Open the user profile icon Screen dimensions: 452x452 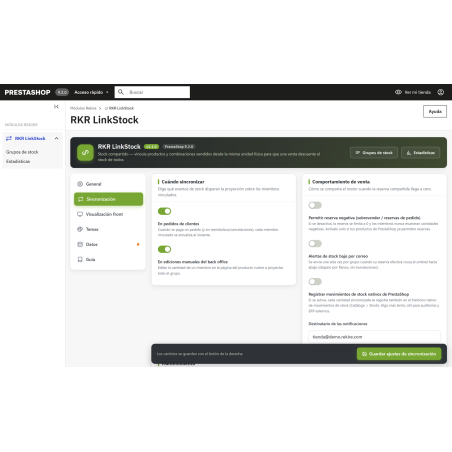point(441,92)
